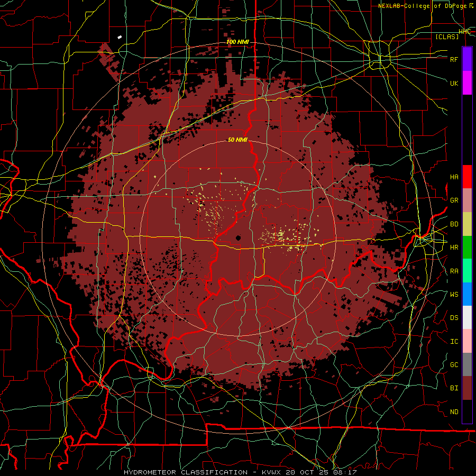Click the BI legend label
Screen dimensions: 476x476
pos(454,388)
